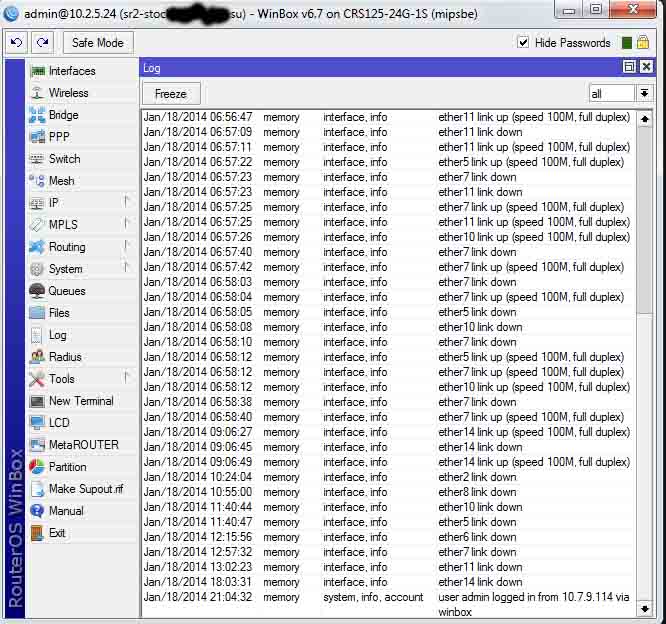
Task: Click the Redo arrow icon
Action: click(42, 42)
